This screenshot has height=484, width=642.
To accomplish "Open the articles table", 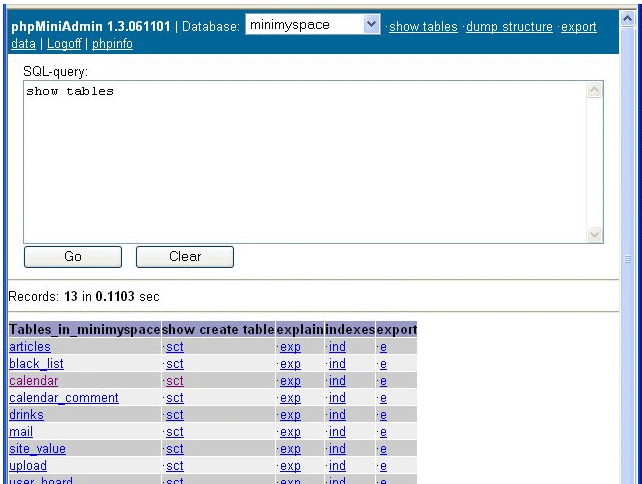I will click(x=30, y=347).
